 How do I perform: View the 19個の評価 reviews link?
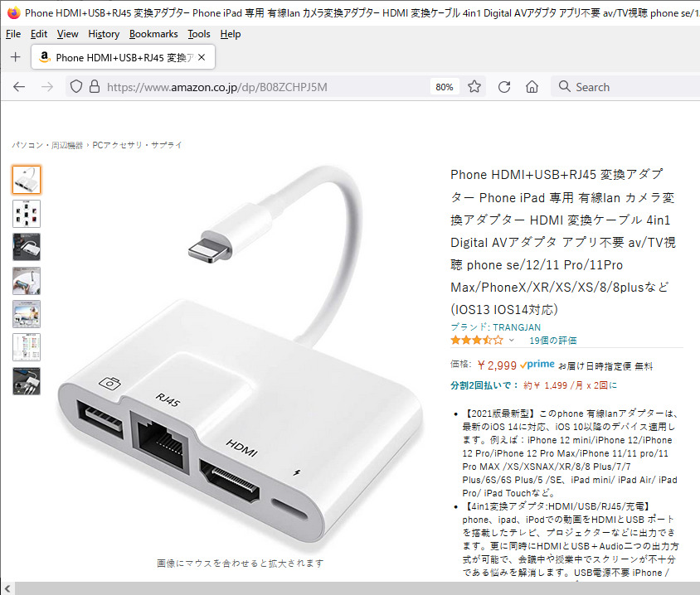coord(552,341)
